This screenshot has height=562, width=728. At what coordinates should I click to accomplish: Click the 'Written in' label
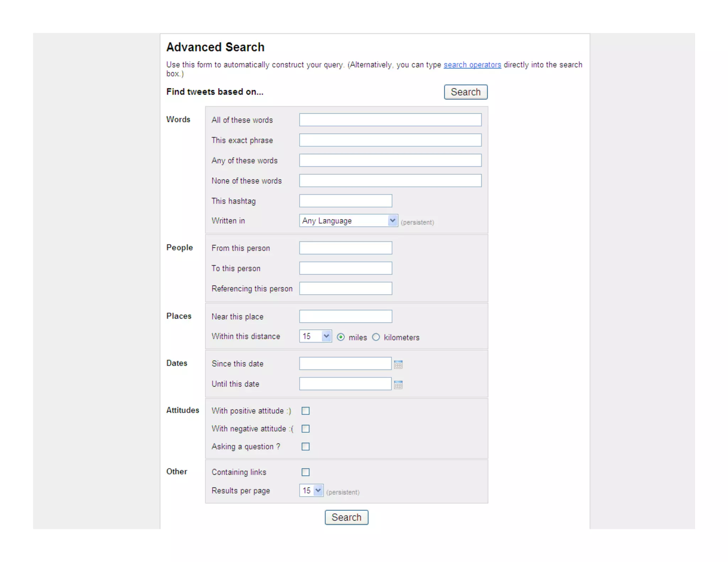coord(228,221)
